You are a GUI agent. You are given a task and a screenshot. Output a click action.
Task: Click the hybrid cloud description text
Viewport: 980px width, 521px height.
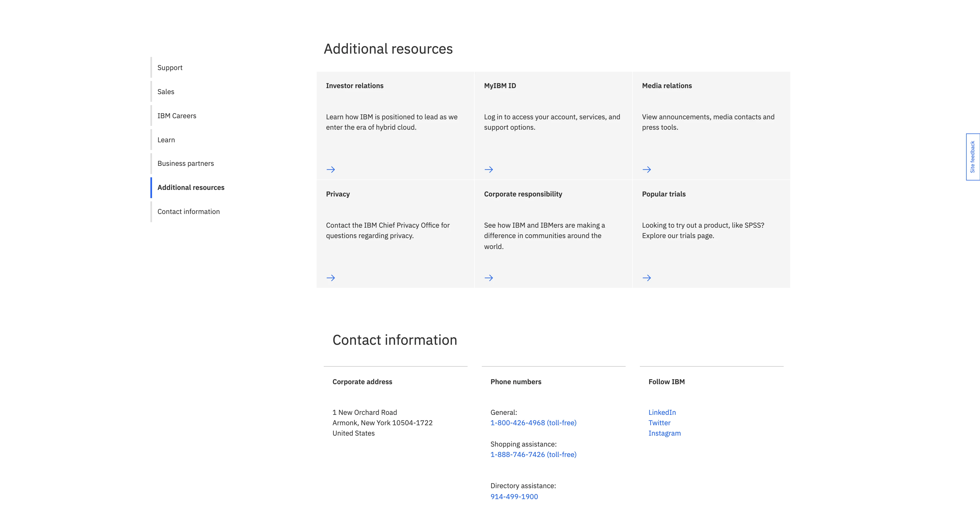point(392,122)
